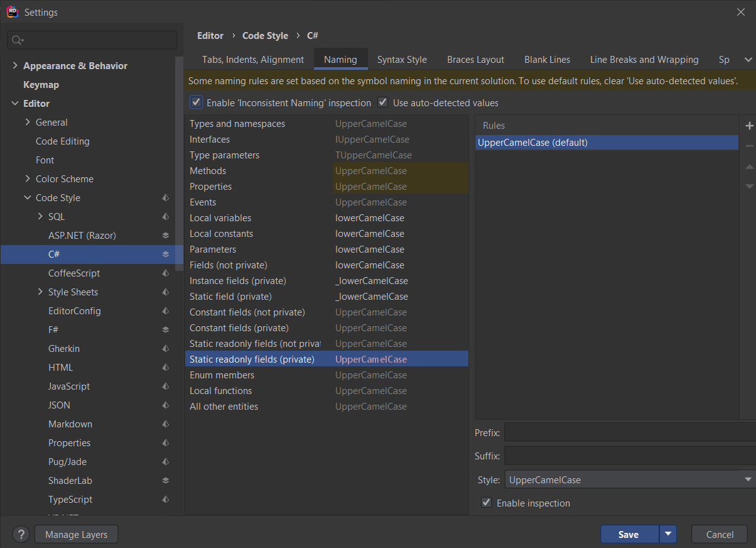Click the layer icon beside JSON
This screenshot has height=548, width=756.
pos(166,405)
